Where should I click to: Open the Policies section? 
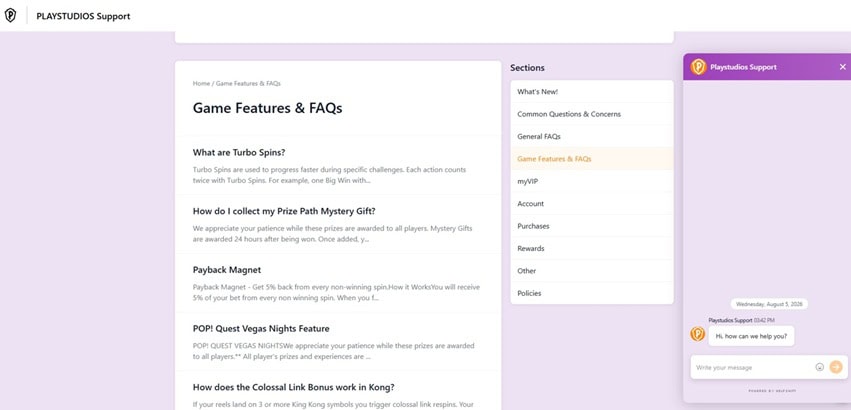592,293
